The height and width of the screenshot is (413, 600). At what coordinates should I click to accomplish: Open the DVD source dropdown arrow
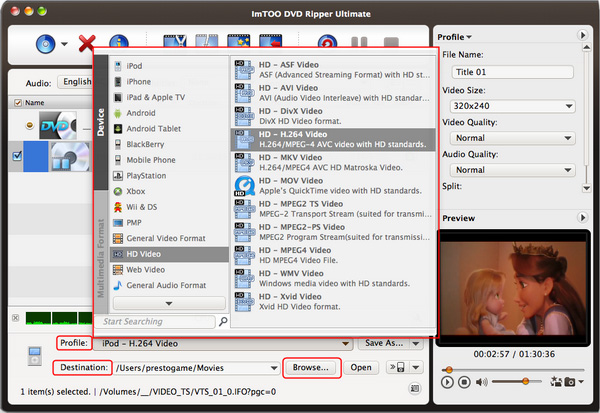tap(64, 44)
